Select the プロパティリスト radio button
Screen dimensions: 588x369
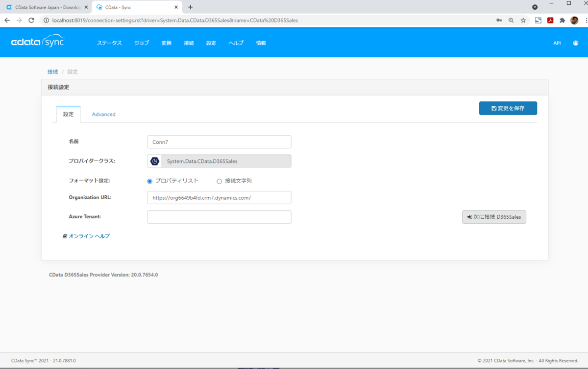[x=150, y=181]
